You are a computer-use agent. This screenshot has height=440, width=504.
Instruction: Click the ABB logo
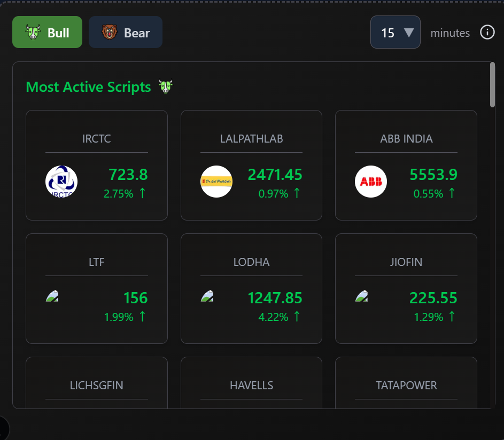coord(371,182)
